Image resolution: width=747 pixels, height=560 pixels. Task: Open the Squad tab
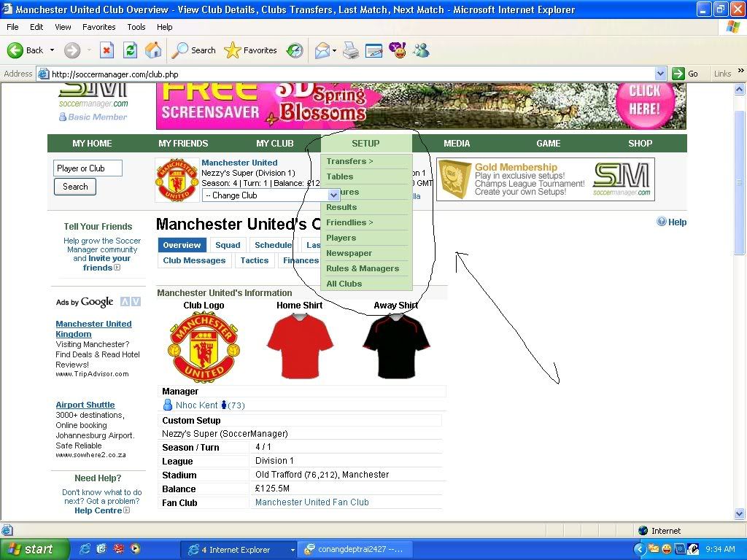228,245
